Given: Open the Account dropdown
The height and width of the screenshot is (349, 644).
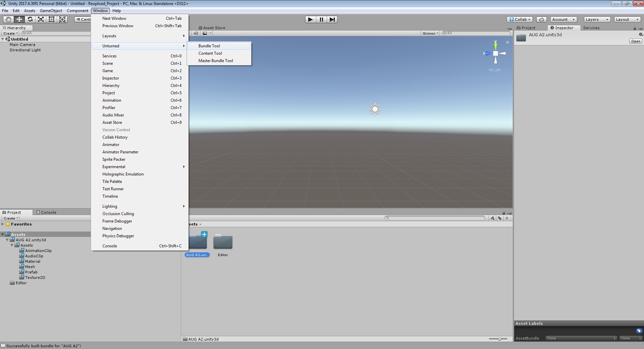Looking at the screenshot, I should pyautogui.click(x=563, y=19).
